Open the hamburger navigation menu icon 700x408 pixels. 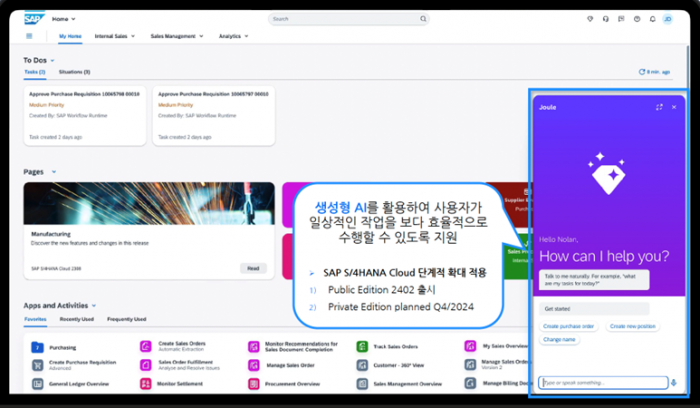(x=29, y=36)
